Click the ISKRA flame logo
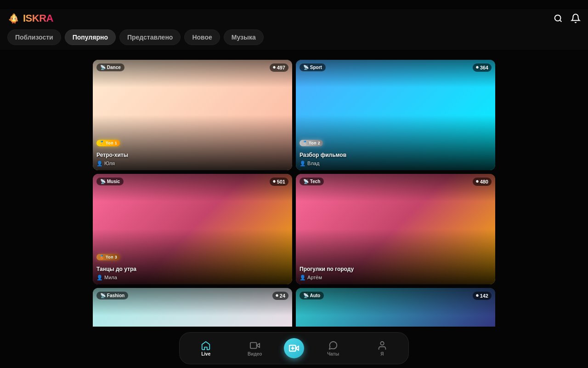The height and width of the screenshot is (368, 588). tap(14, 18)
